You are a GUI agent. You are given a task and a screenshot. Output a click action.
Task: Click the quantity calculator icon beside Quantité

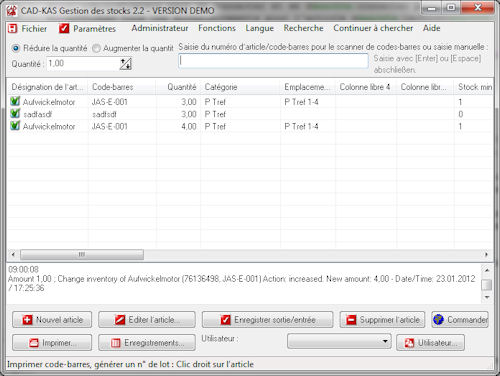(x=126, y=64)
